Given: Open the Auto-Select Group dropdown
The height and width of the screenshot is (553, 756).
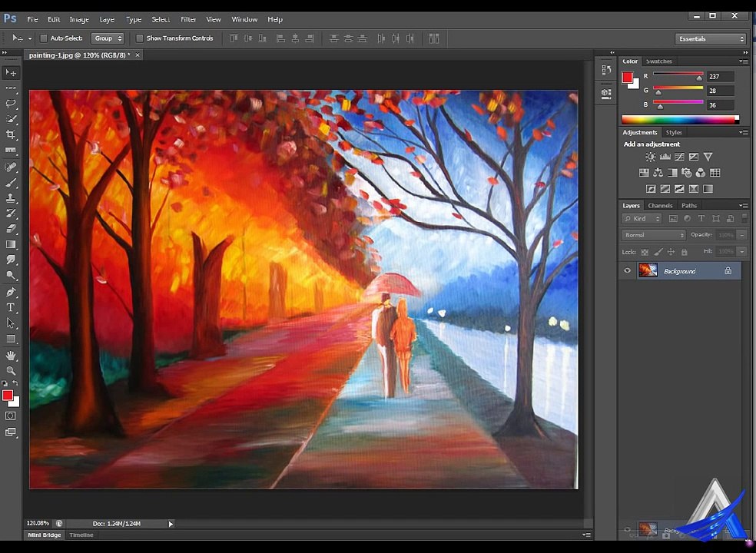Looking at the screenshot, I should (x=108, y=38).
